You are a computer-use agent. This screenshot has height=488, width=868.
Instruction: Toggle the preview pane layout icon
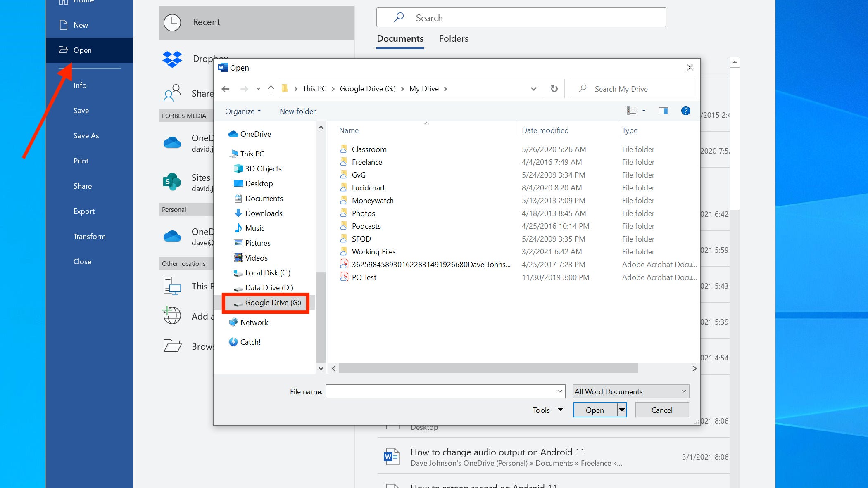[663, 111]
